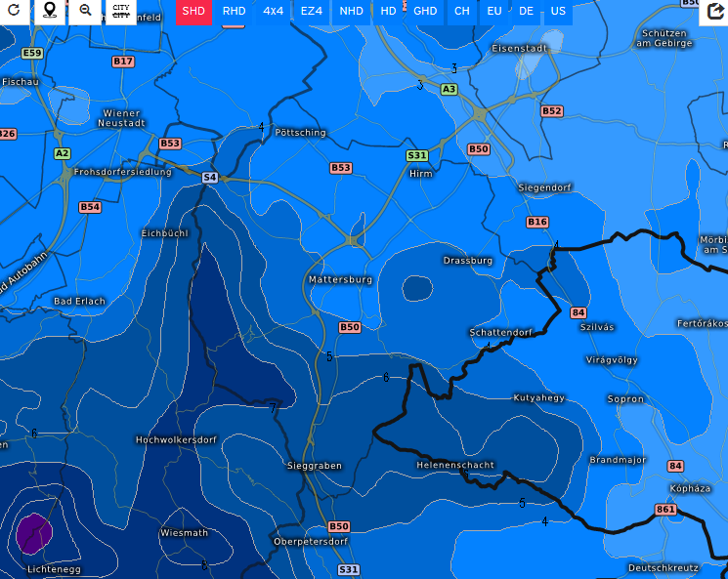Image resolution: width=728 pixels, height=579 pixels.
Task: Toggle the CITY labels button
Action: pos(121,11)
